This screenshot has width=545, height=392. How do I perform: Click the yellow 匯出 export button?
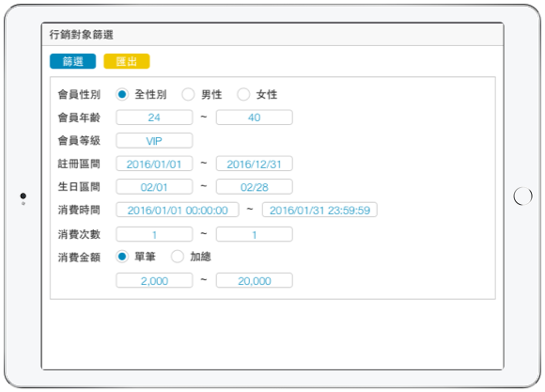click(x=127, y=61)
